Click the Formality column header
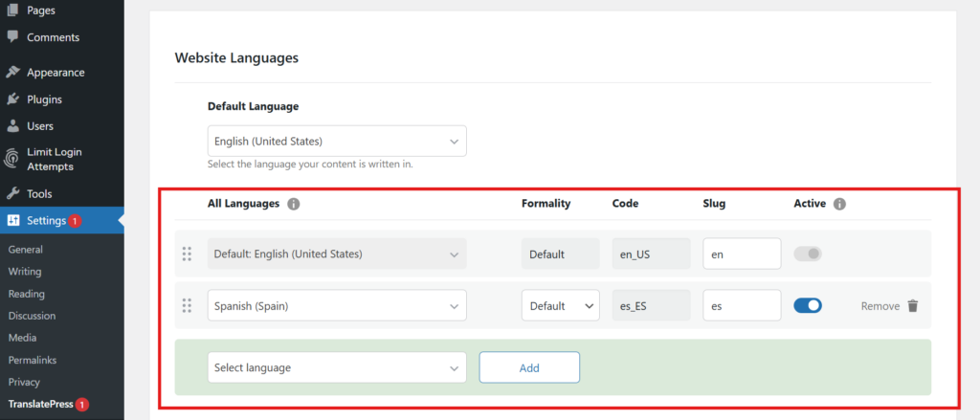The height and width of the screenshot is (420, 980). pyautogui.click(x=546, y=204)
